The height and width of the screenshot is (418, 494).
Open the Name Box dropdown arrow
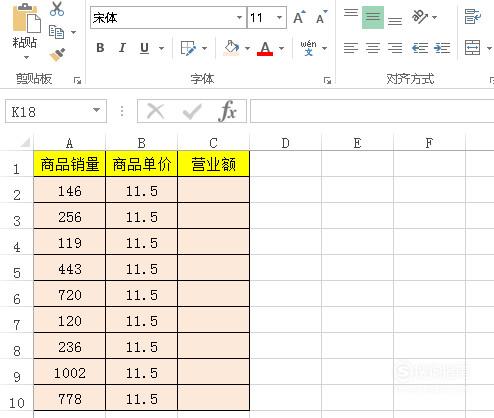97,110
